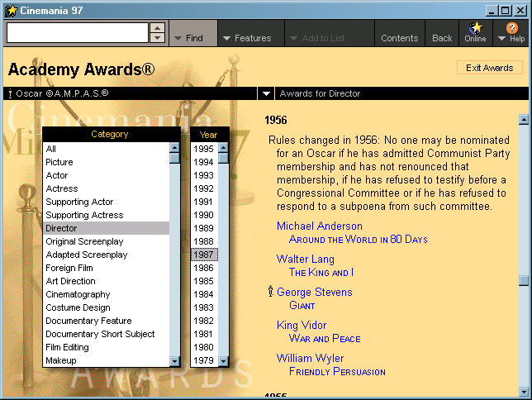This screenshot has height=400, width=532.
Task: Open George Stevens link
Action: click(x=315, y=292)
